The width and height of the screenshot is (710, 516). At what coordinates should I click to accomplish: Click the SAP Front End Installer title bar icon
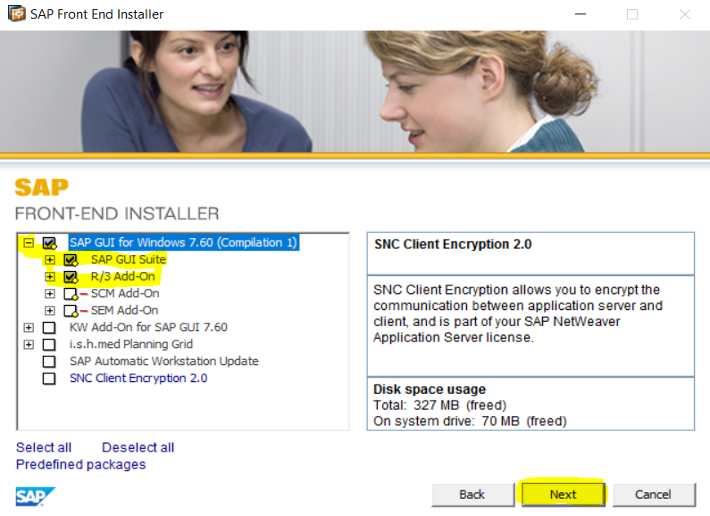tap(17, 14)
